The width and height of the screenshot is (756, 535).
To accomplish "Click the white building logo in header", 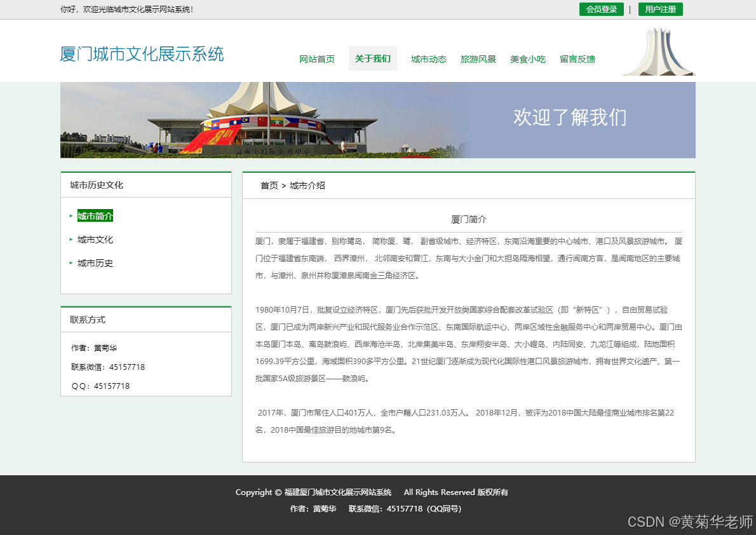I will coord(659,52).
